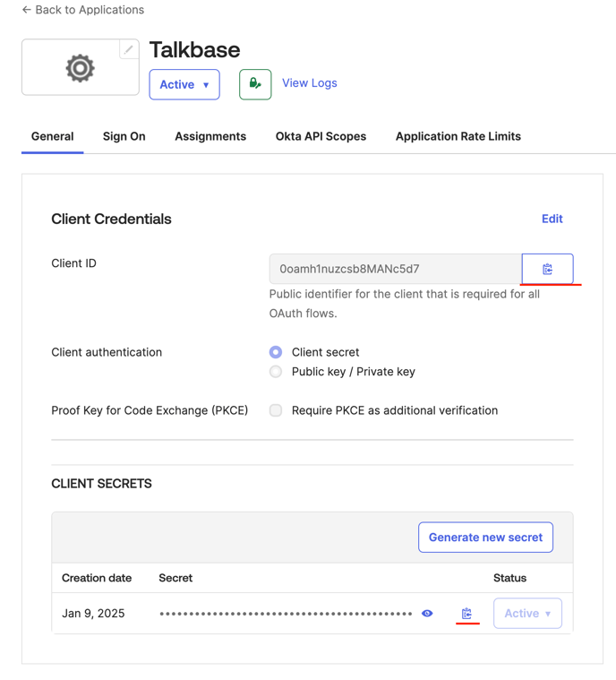Click the Client Credentials heading

click(x=111, y=219)
